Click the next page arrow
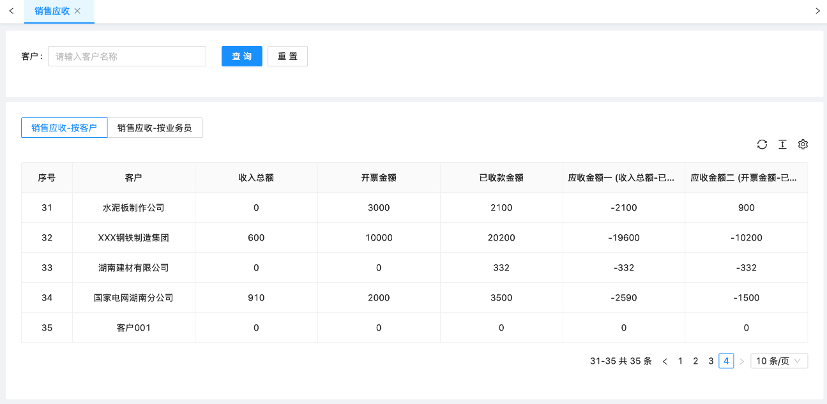The width and height of the screenshot is (827, 404). tap(742, 361)
